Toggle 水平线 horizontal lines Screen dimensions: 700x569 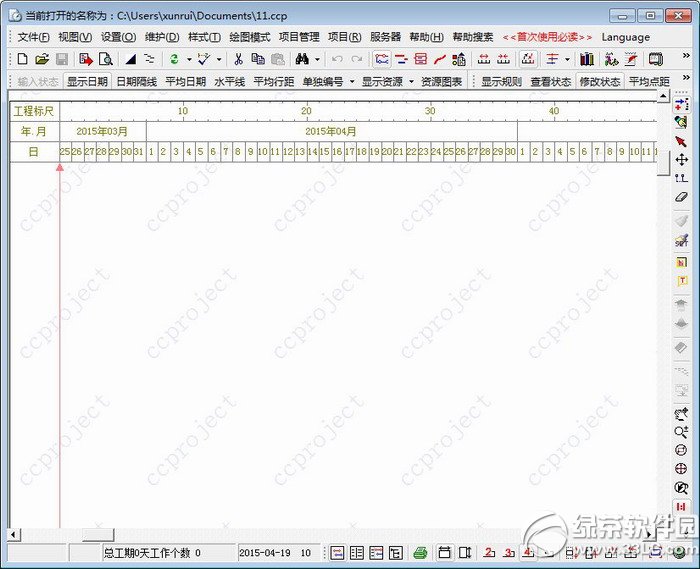tap(229, 82)
